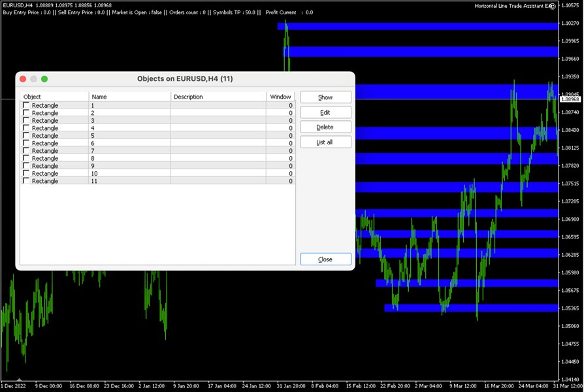
Task: Check the box for Rectangle 1
Action: pos(26,105)
